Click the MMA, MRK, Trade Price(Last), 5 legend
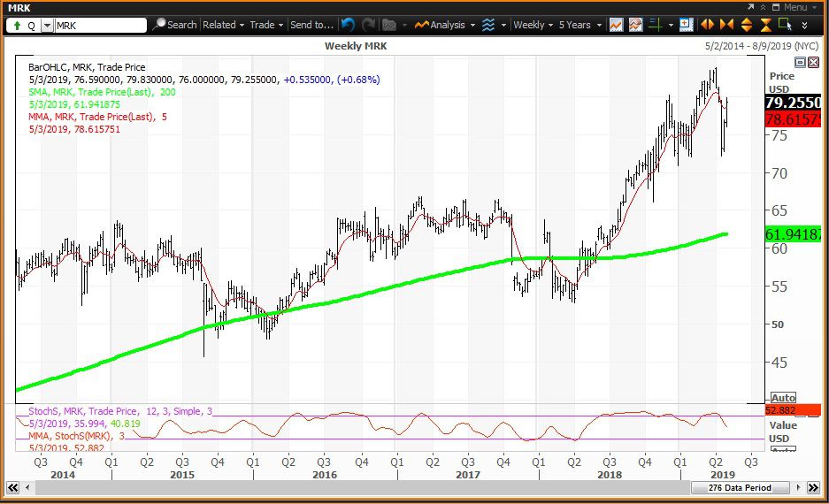 (x=98, y=117)
